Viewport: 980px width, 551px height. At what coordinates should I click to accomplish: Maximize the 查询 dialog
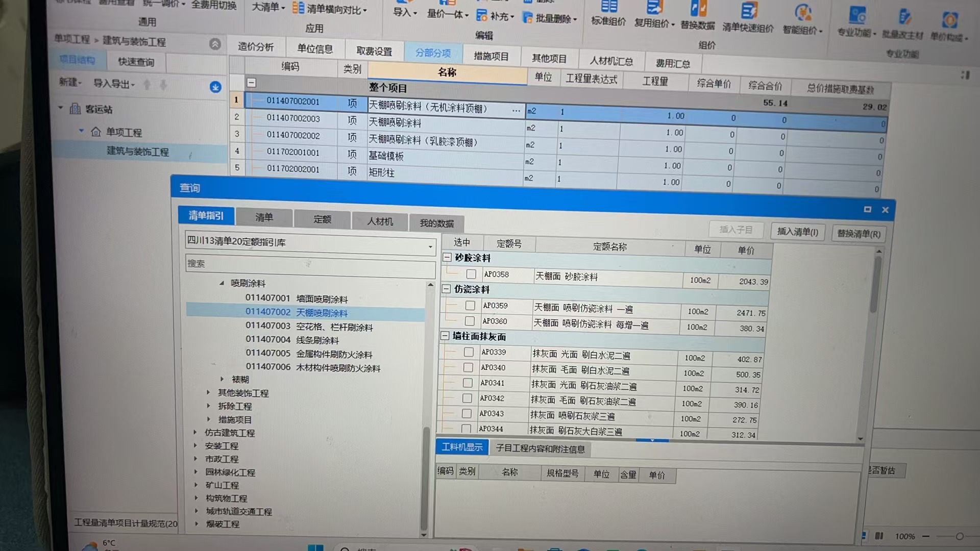(x=867, y=209)
